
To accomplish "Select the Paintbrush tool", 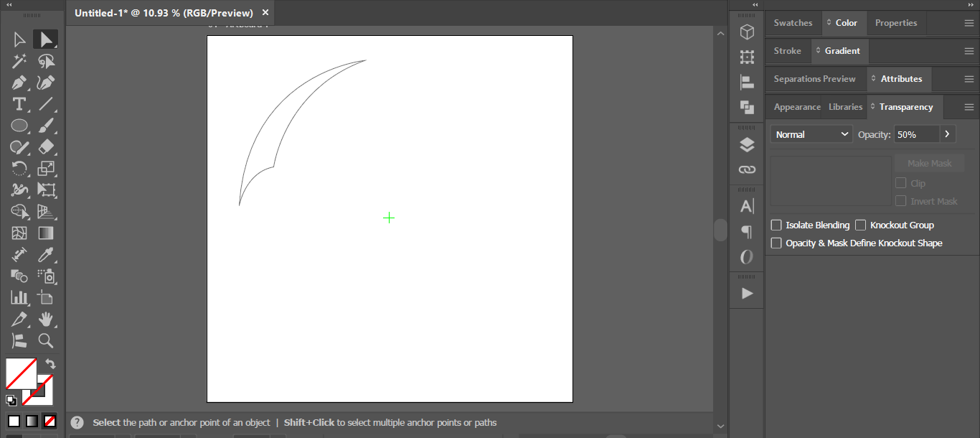I will [46, 126].
